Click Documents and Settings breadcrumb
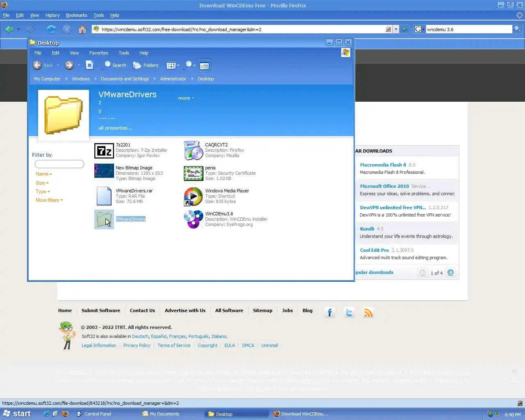 click(125, 79)
